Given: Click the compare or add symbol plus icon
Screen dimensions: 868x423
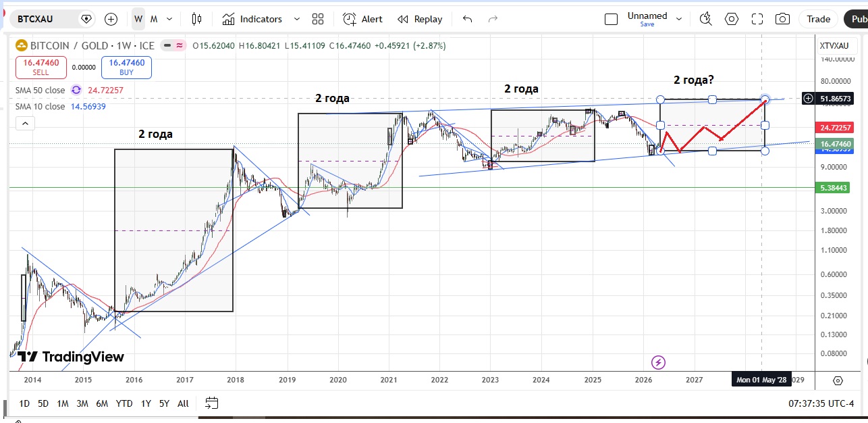Looking at the screenshot, I should [x=111, y=19].
